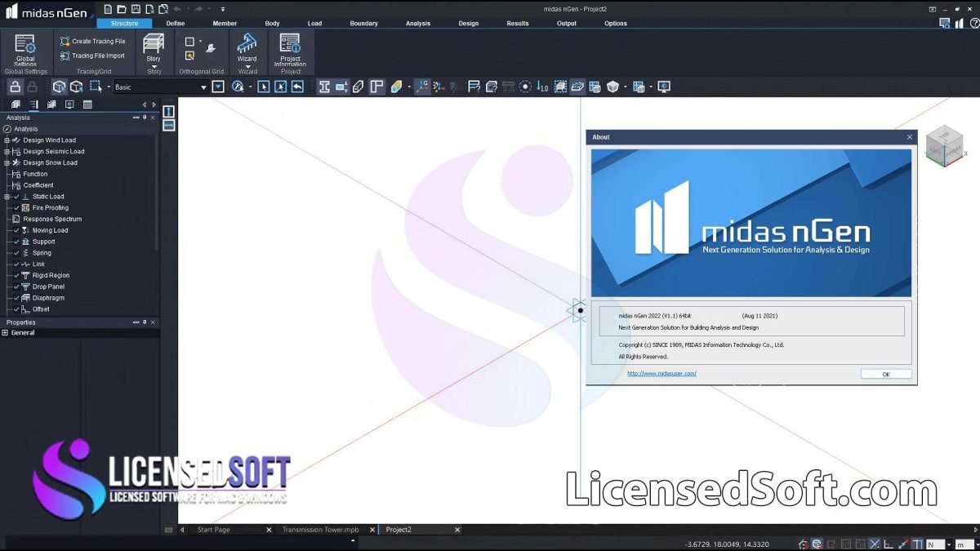Viewport: 980px width, 551px height.
Task: Click the table icon above Analysis panel
Action: 87,104
